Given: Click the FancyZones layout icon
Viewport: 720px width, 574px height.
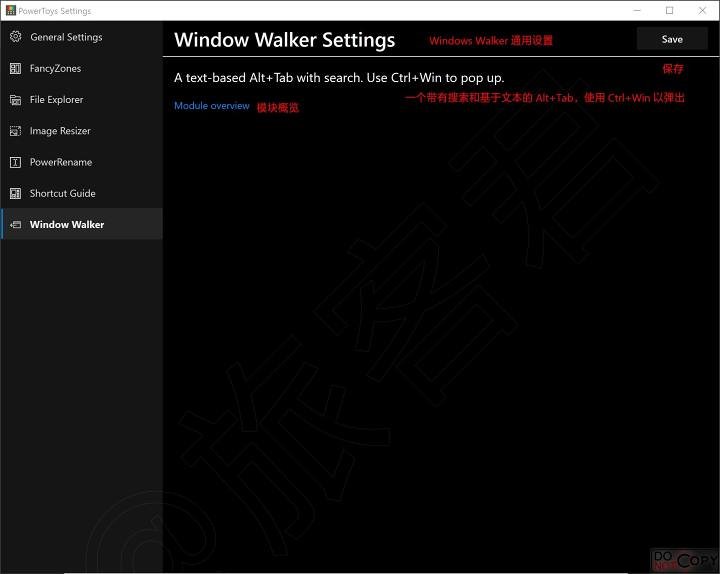Looking at the screenshot, I should (16, 68).
